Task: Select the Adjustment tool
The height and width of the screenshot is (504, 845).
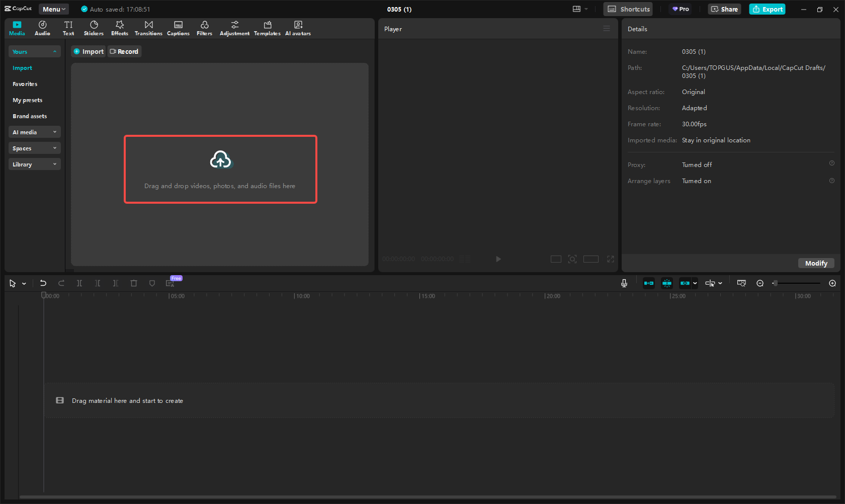Action: coord(234,28)
